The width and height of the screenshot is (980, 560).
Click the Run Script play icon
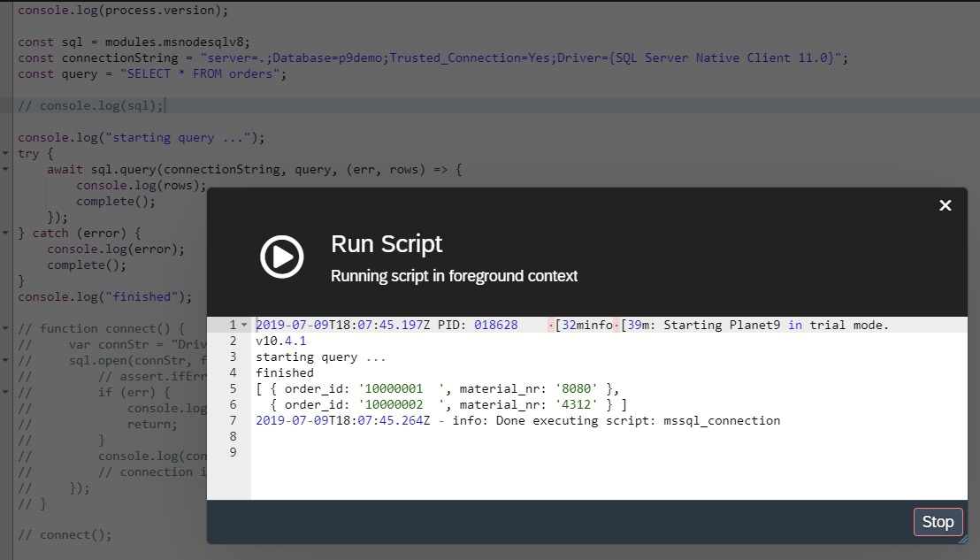tap(281, 257)
